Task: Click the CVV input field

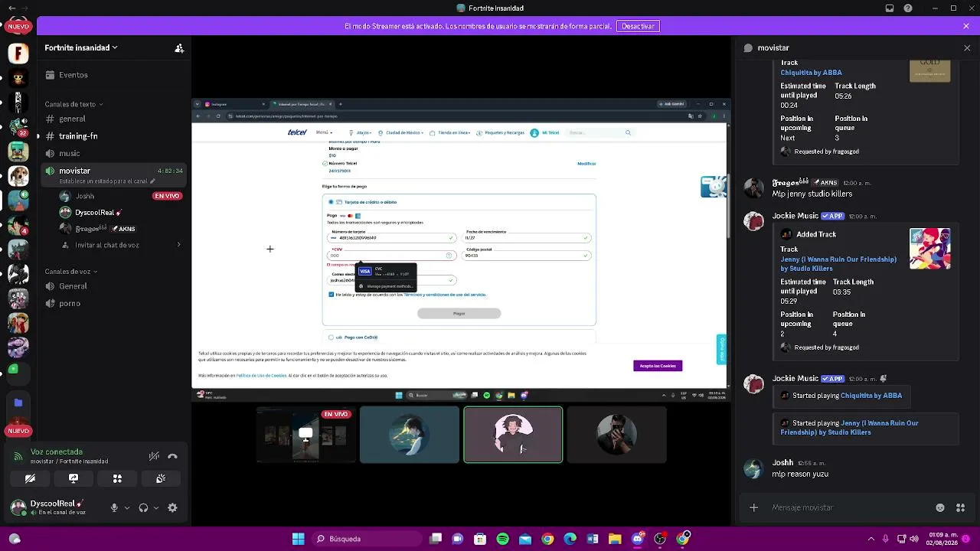Action: (x=391, y=256)
